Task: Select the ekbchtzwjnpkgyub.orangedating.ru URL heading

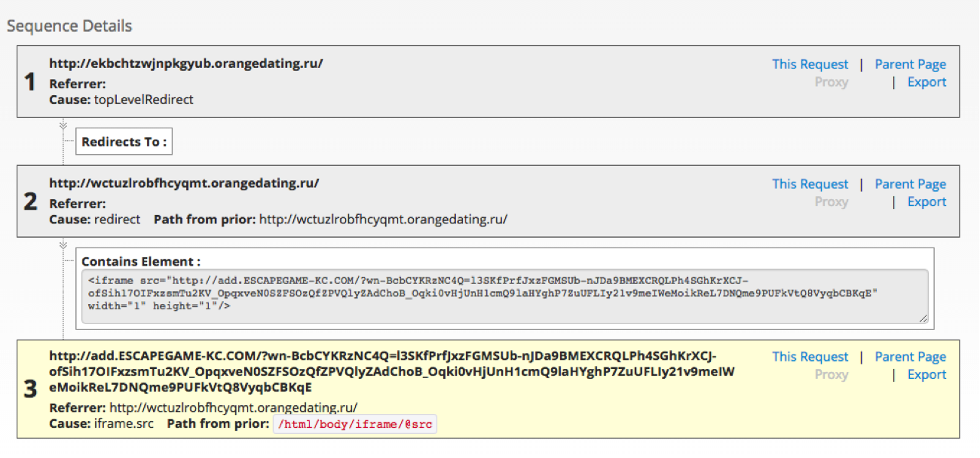Action: [186, 63]
